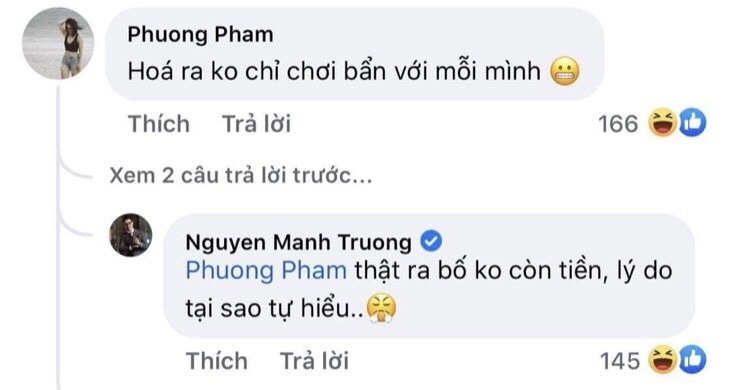Reply to Phuong Pham's comment via Trả lời
This screenshot has height=390, width=748.
pos(256,124)
